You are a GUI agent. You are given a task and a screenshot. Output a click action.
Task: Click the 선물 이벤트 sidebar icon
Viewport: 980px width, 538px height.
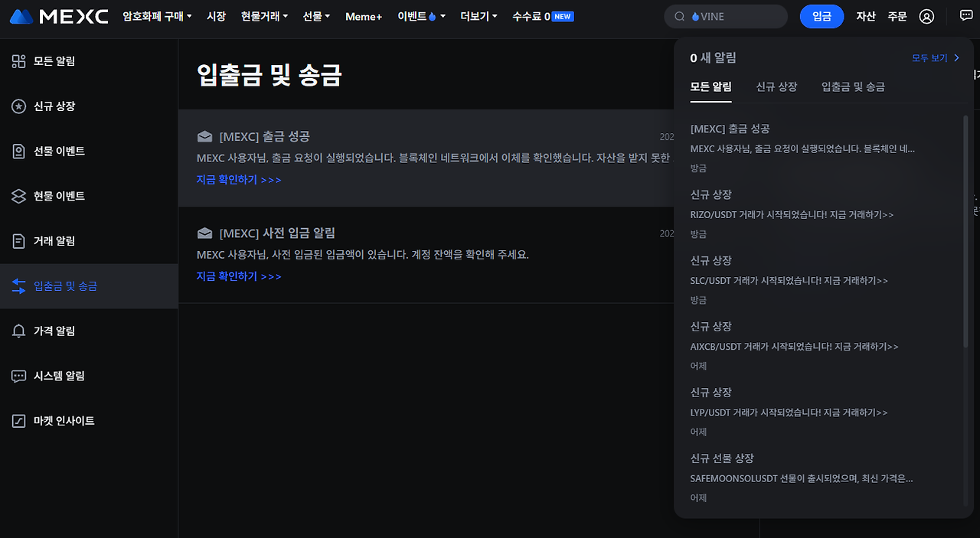pos(18,151)
